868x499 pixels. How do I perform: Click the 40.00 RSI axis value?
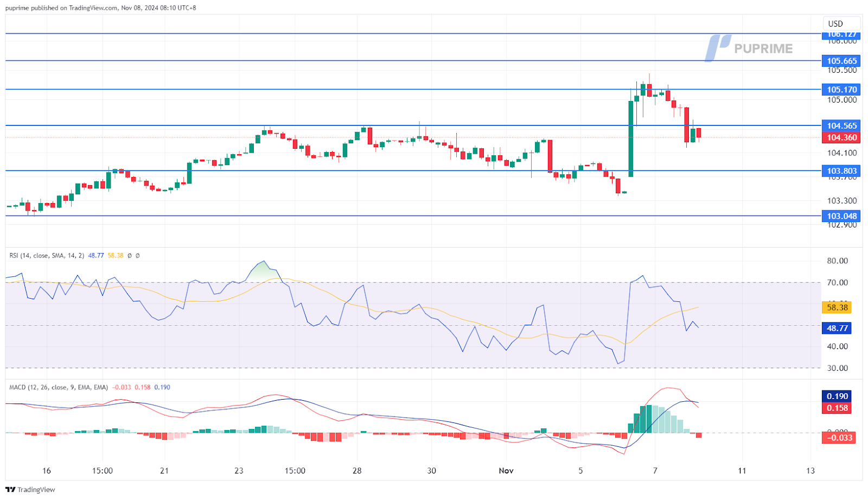(837, 346)
